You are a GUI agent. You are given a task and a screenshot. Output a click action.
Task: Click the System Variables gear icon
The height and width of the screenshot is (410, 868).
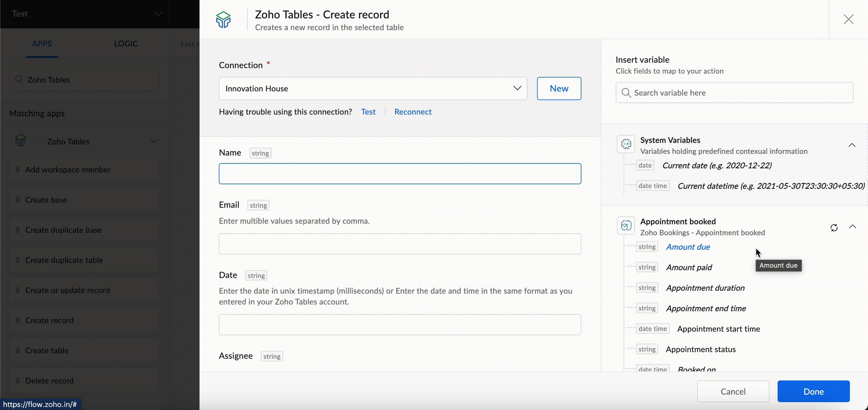(x=626, y=144)
